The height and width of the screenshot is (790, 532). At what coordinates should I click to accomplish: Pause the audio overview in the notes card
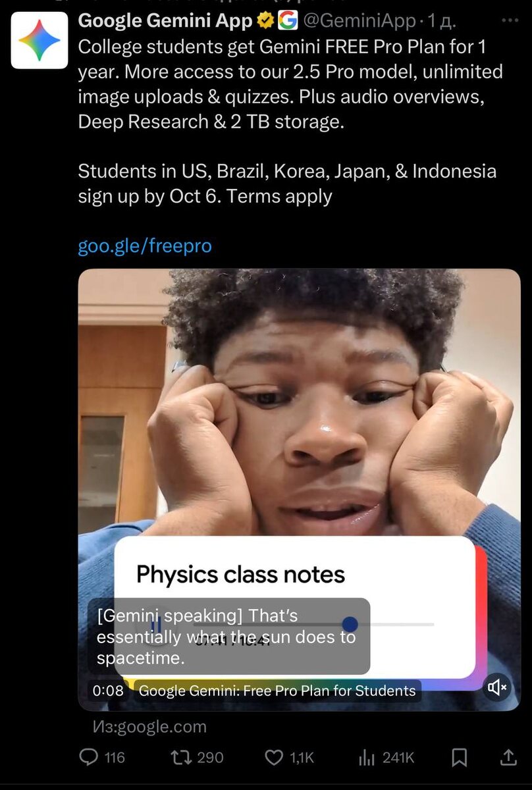[x=156, y=625]
